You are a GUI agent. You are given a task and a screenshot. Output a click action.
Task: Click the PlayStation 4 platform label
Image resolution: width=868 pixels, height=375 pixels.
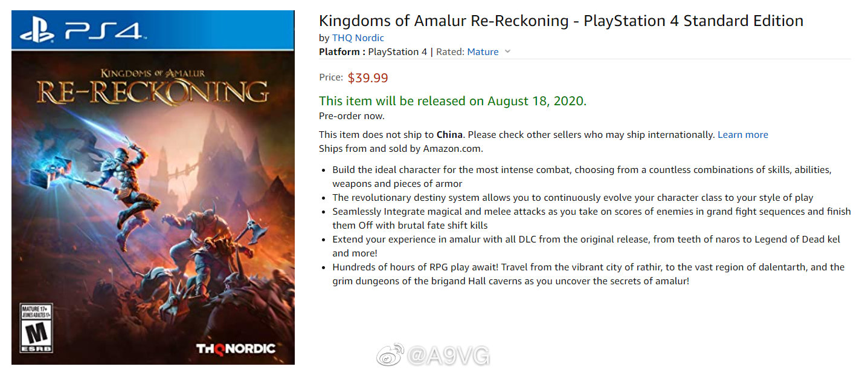(397, 52)
